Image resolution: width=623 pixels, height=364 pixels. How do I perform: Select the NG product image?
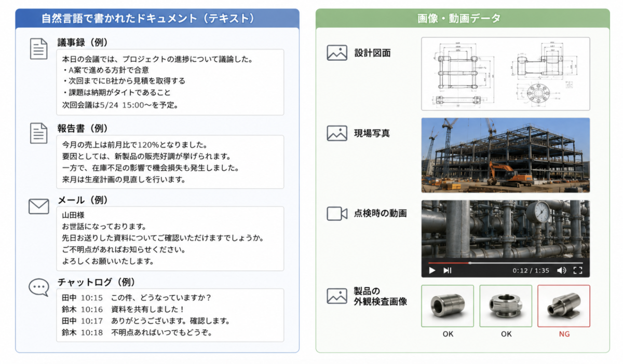[564, 306]
